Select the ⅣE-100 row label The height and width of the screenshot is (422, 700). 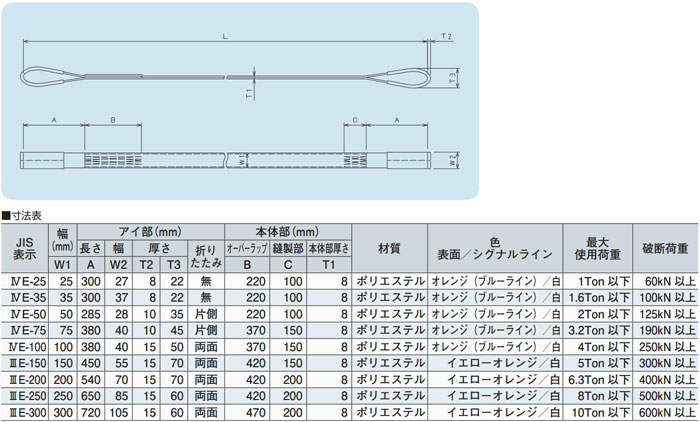pyautogui.click(x=24, y=346)
